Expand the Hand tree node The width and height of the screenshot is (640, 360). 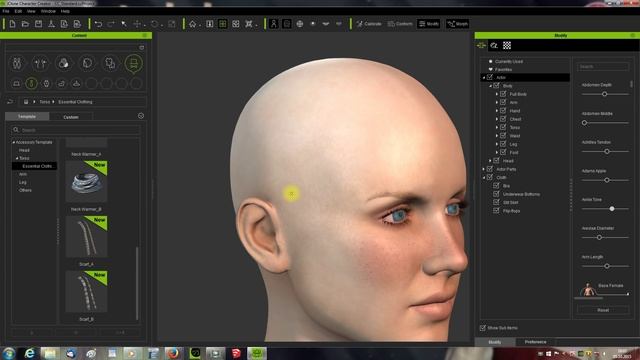tap(497, 111)
